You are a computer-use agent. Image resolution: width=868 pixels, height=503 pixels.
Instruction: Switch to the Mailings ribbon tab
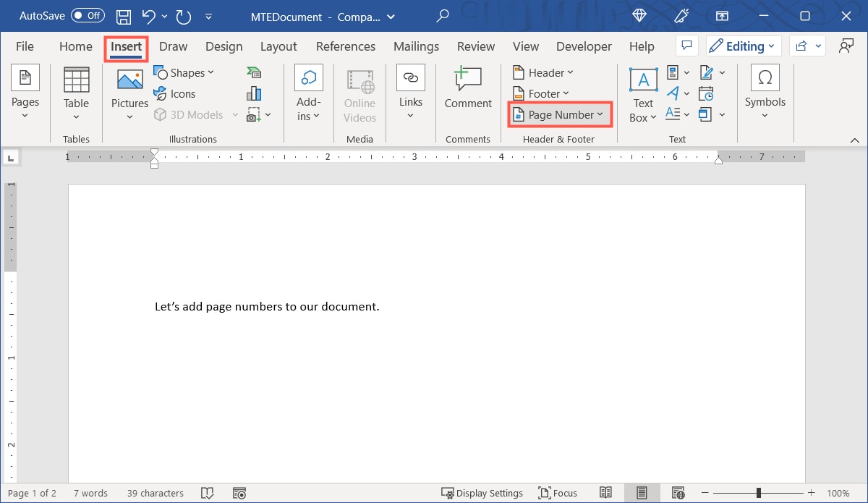point(416,46)
